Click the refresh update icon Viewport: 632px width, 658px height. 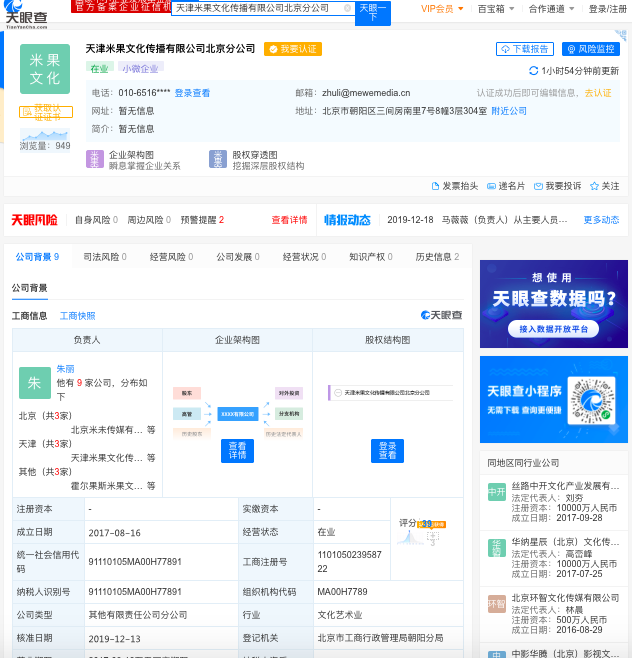[533, 70]
